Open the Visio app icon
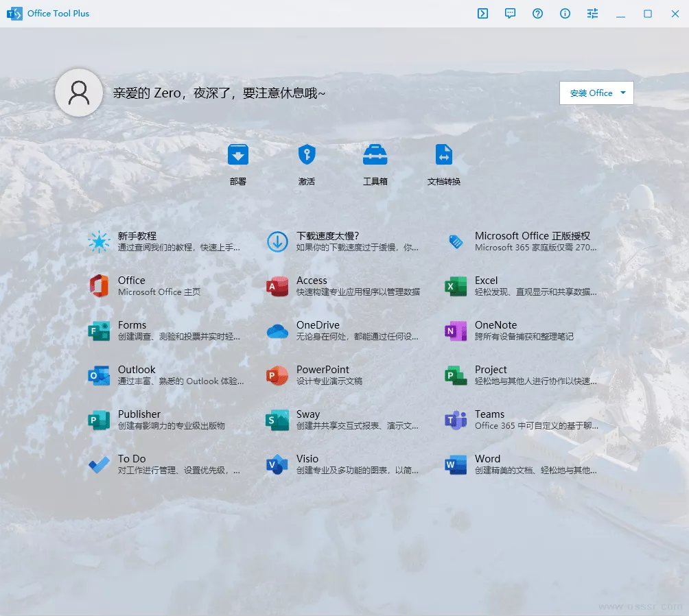Image resolution: width=689 pixels, height=616 pixels. tap(278, 465)
